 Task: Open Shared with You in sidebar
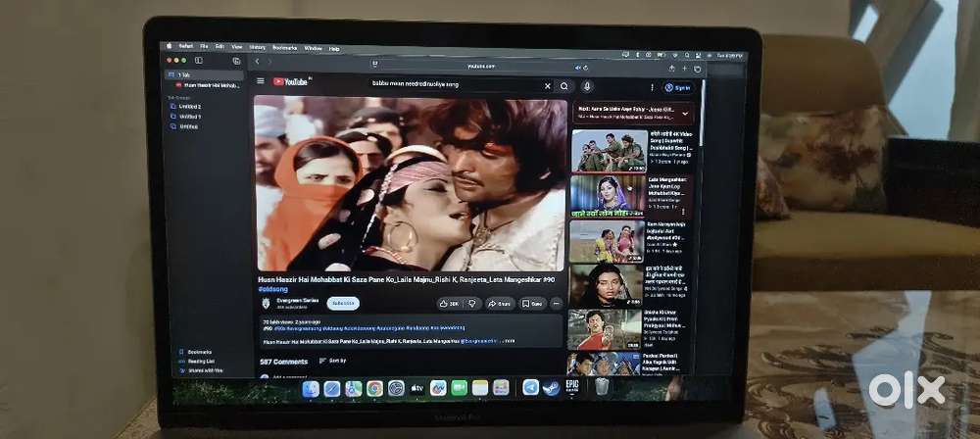pyautogui.click(x=201, y=370)
